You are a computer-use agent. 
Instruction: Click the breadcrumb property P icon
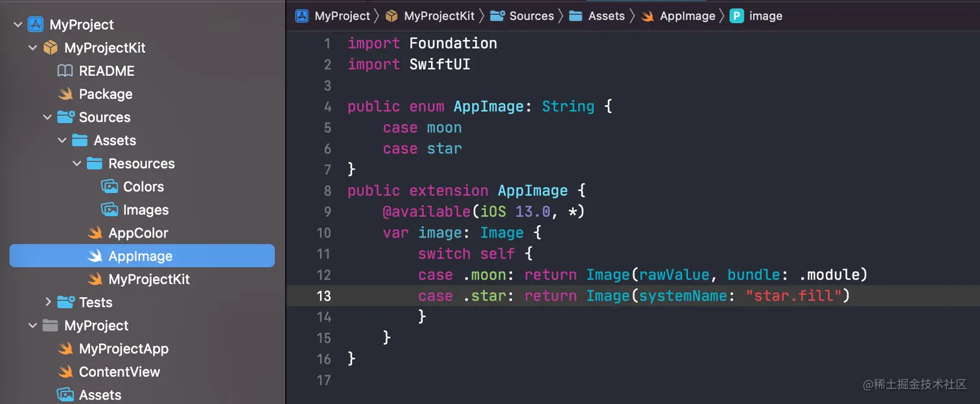tap(736, 16)
